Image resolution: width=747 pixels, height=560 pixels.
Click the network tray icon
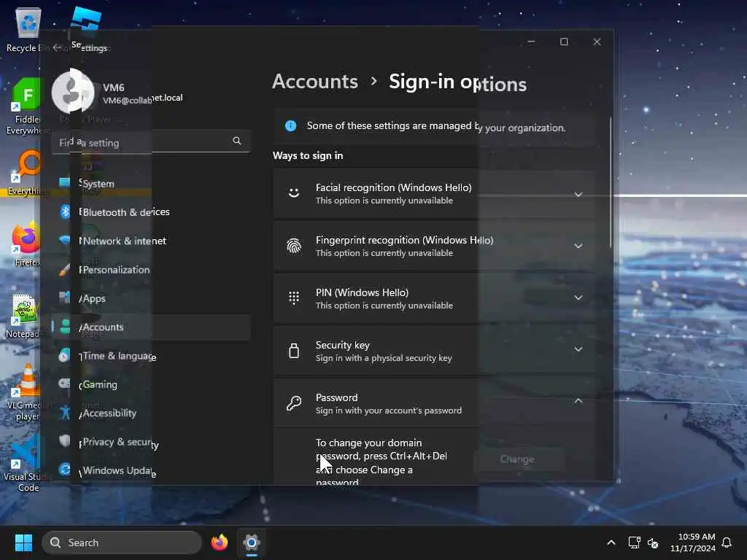tap(634, 542)
